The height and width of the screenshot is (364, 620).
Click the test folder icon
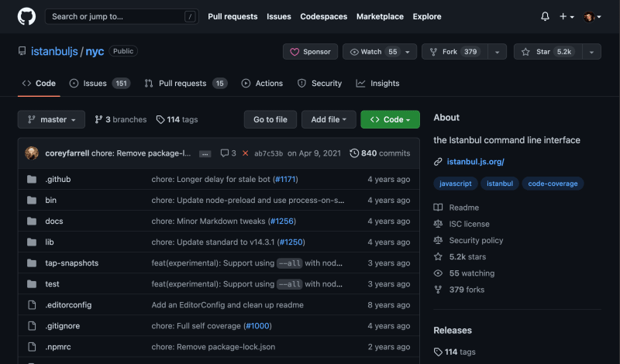32,284
